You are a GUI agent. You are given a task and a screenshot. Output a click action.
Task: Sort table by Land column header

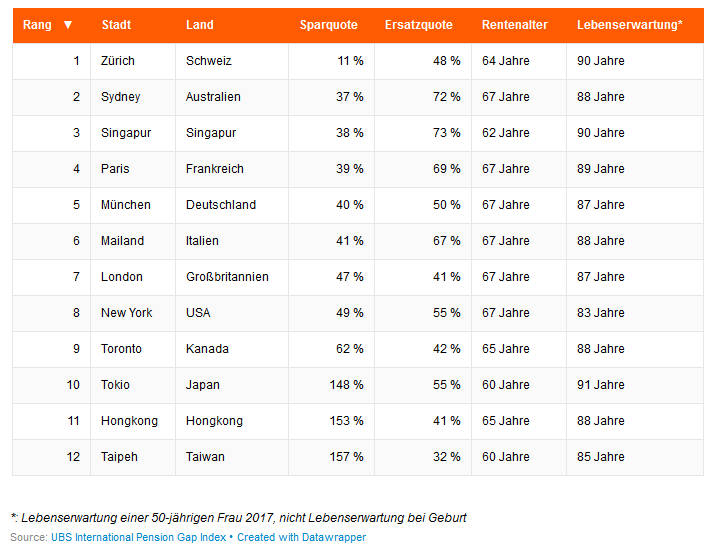[200, 25]
